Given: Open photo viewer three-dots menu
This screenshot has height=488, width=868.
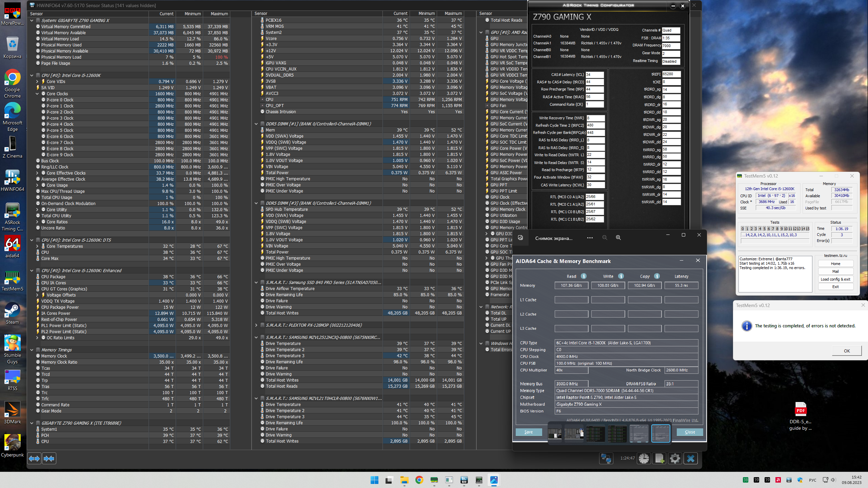Looking at the screenshot, I should 590,238.
